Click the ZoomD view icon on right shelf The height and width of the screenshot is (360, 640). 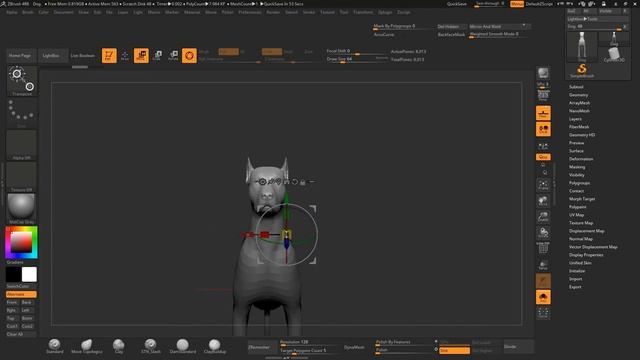point(543,217)
